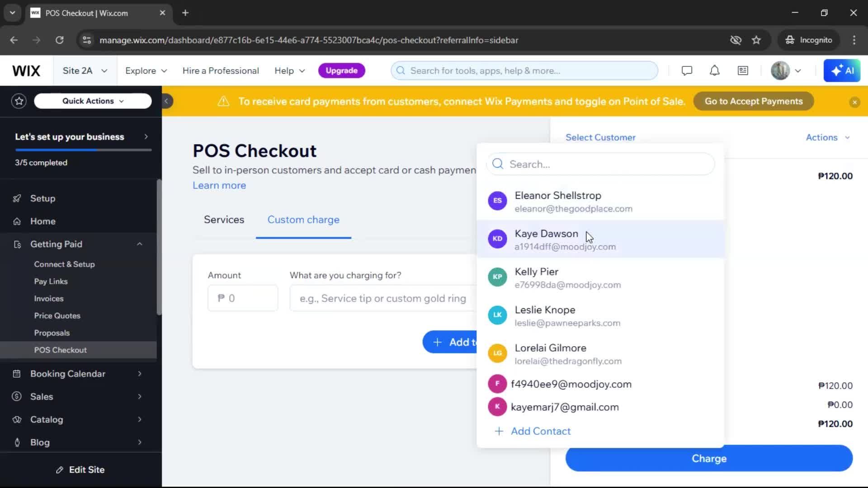
Task: Click the KD avatar for Kaye Dawson
Action: tap(497, 239)
